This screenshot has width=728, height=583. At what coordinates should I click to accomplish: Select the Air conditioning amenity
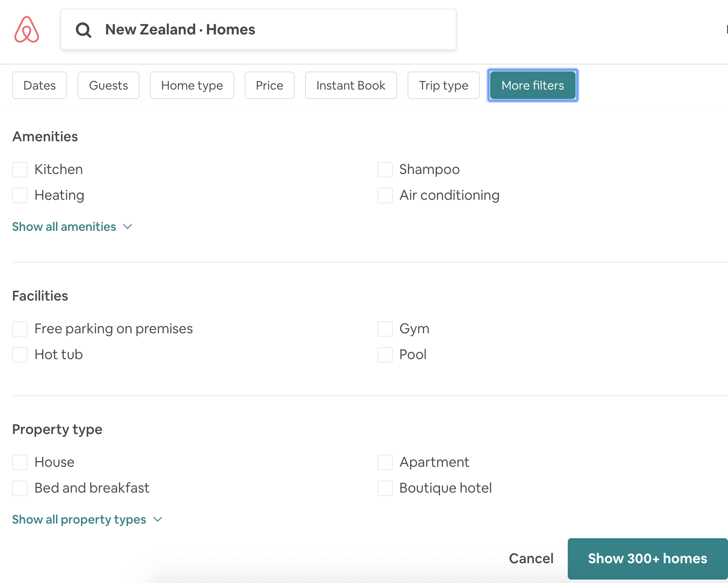point(385,195)
